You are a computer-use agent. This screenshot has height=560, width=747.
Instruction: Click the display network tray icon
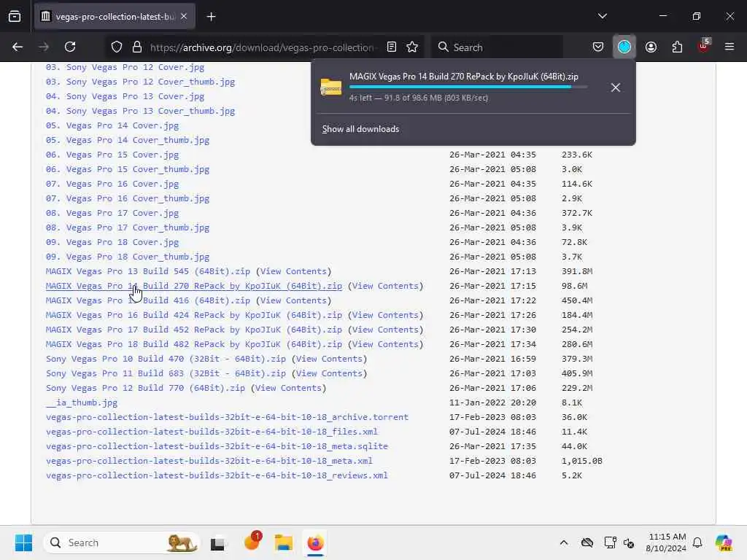[610, 542]
